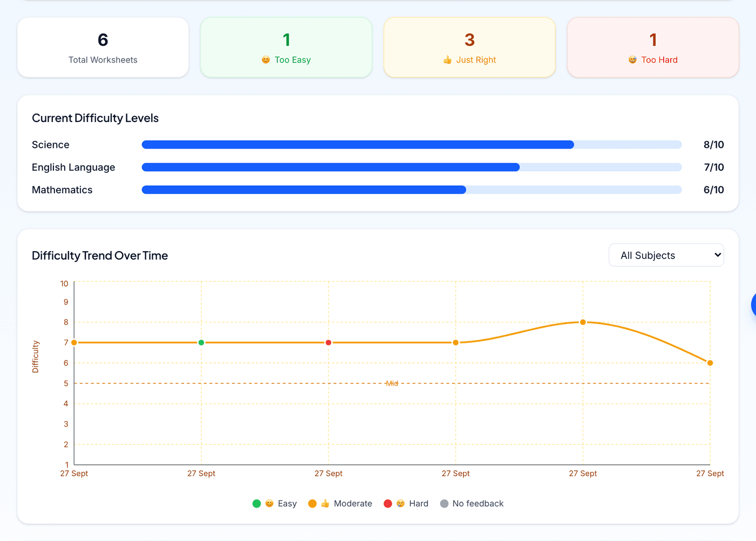Click the green Easy legend dot
Viewport: 756px width, 541px height.
click(256, 504)
